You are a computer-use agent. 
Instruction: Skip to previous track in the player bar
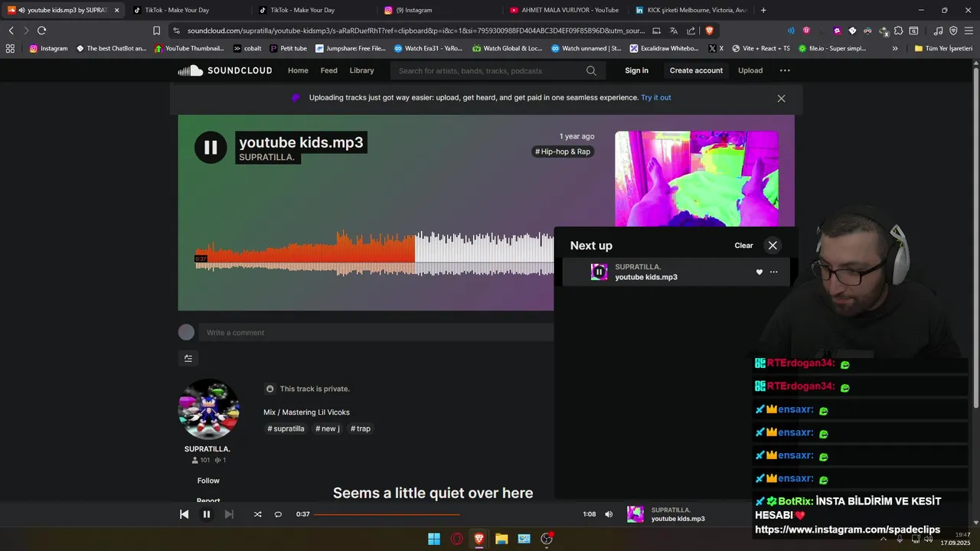(x=184, y=514)
